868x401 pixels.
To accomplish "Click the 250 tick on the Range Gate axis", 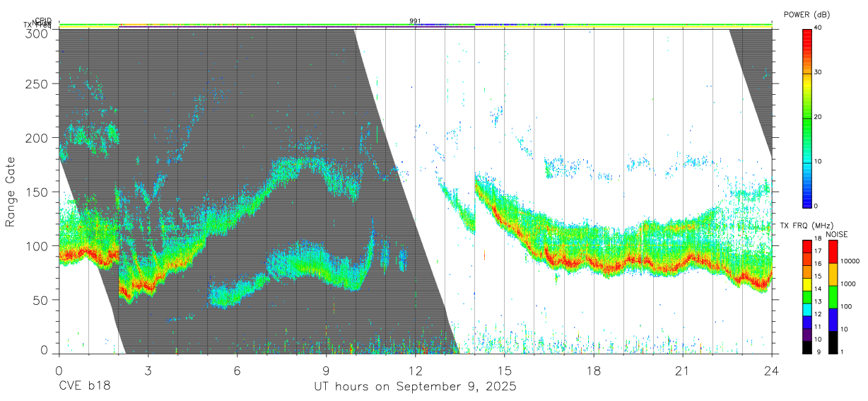I will (38, 84).
